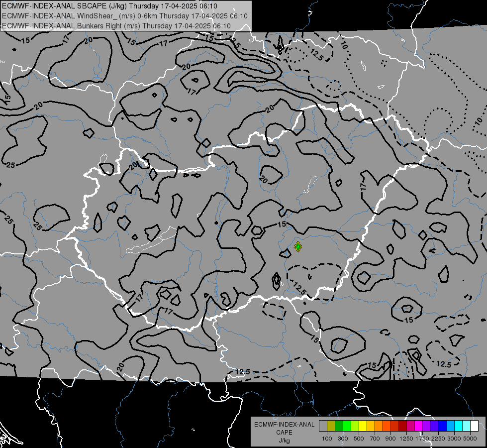Click the gray legend swatch below 100
Viewport: 487px width, 448px height.
click(x=323, y=426)
